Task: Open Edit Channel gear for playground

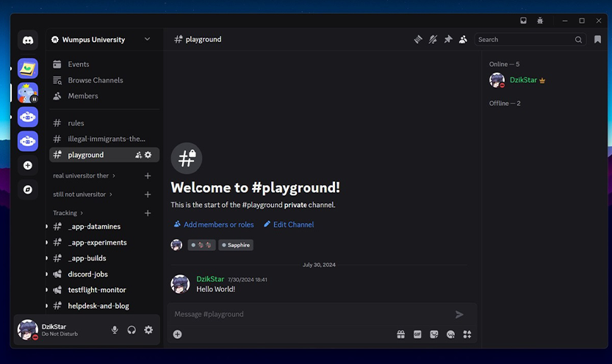Action: pos(148,155)
